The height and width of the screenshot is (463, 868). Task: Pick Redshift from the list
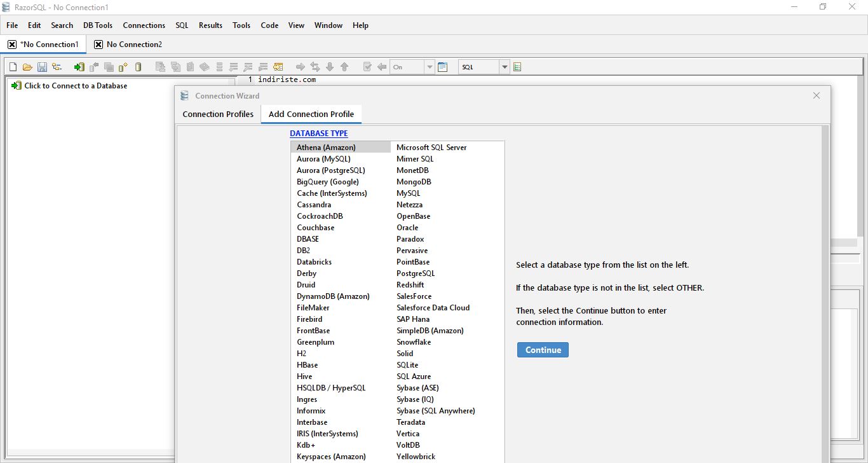click(410, 285)
